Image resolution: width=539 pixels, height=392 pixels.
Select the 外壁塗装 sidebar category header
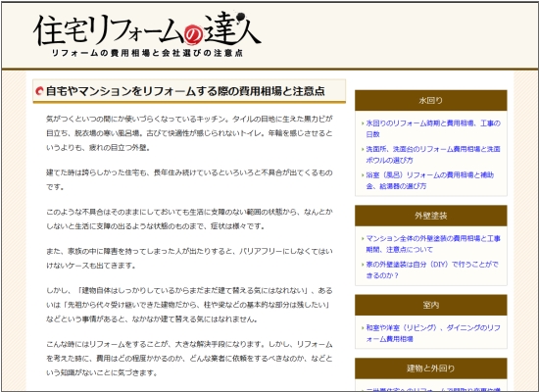coord(431,216)
